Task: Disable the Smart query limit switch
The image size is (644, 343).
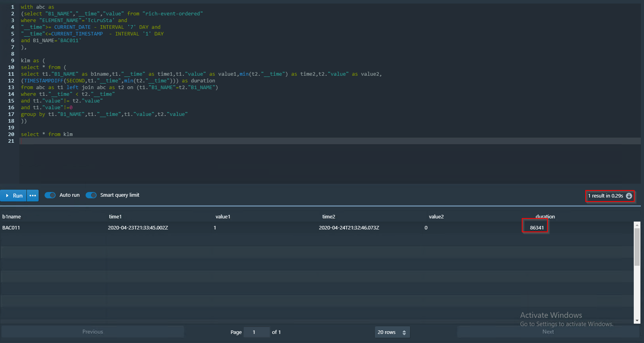Action: [91, 195]
